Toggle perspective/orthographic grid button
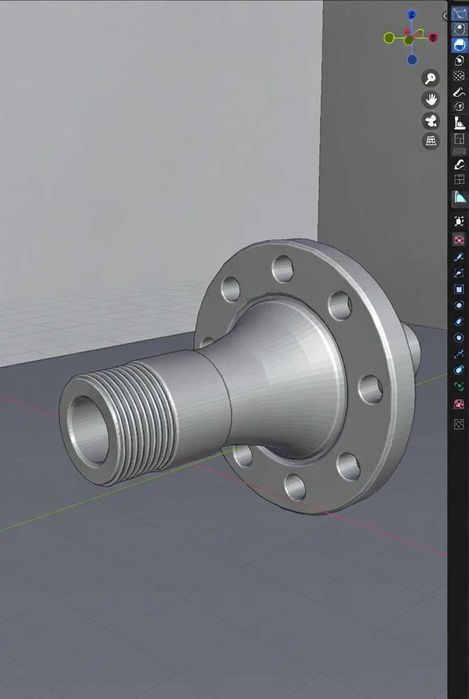 click(431, 141)
